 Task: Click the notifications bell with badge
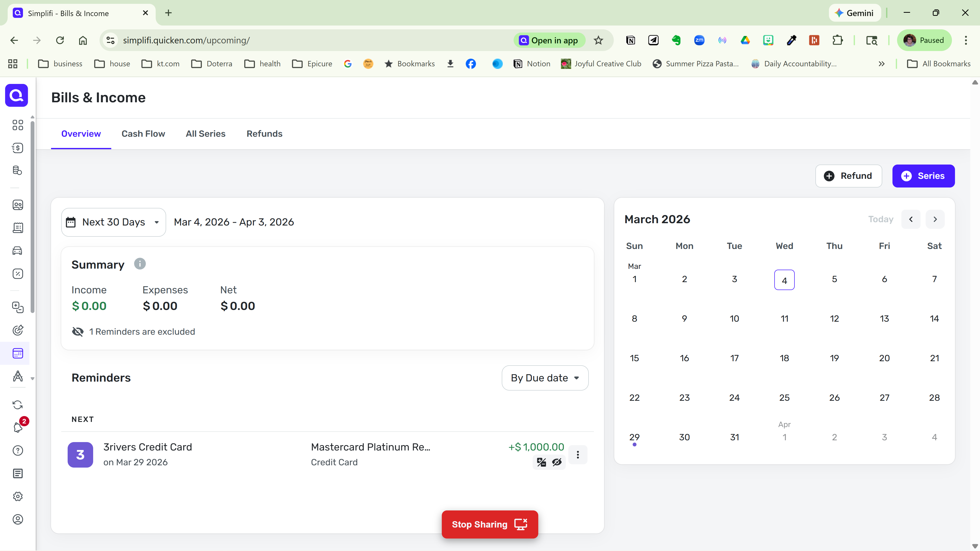tap(18, 428)
